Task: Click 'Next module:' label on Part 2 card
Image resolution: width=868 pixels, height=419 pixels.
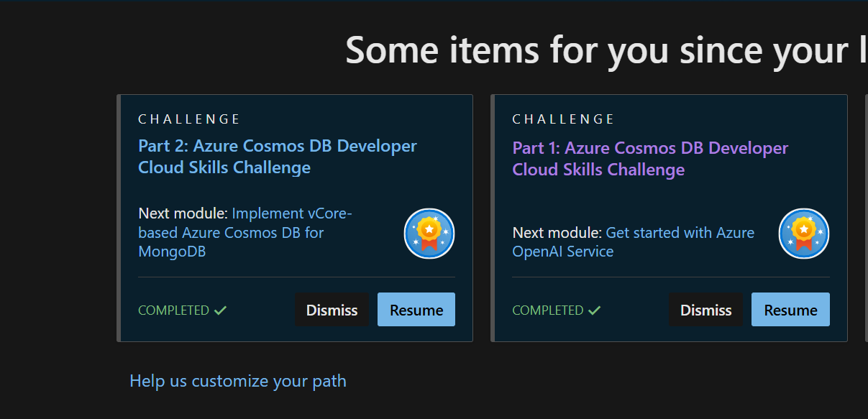Action: tap(183, 213)
